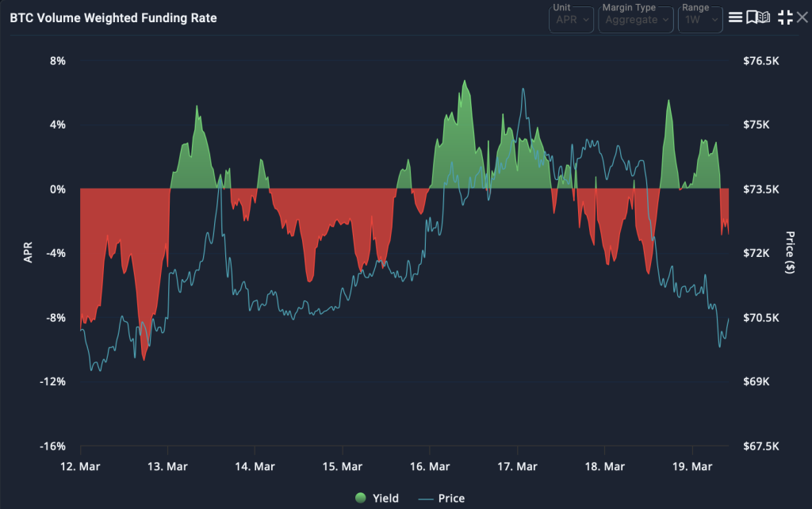Open the chart hamburger menu
The image size is (812, 509).
(735, 17)
